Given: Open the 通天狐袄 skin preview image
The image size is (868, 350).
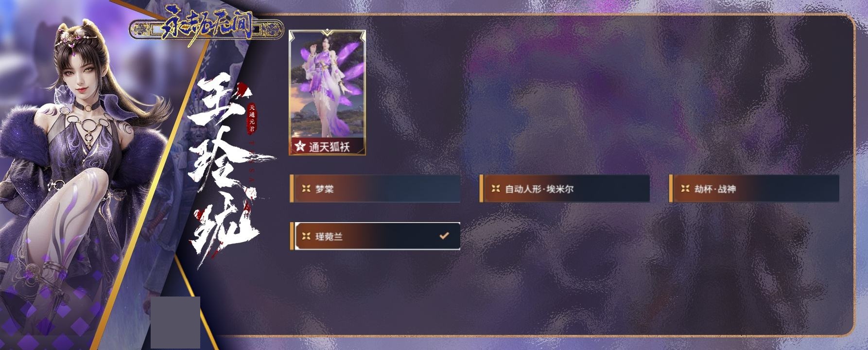Looking at the screenshot, I should pos(327,86).
